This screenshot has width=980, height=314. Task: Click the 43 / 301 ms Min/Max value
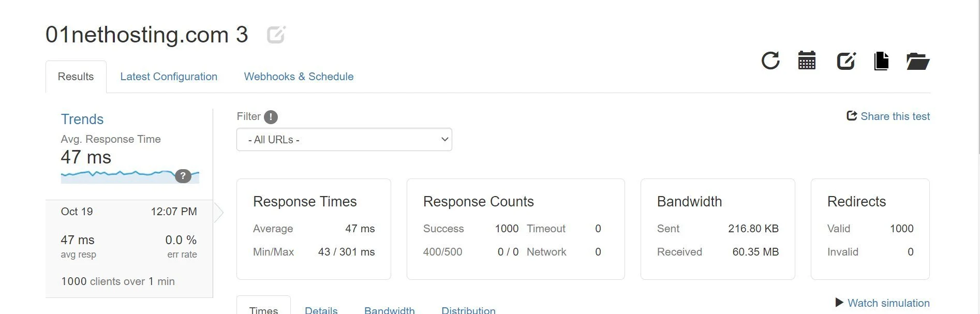pos(346,252)
